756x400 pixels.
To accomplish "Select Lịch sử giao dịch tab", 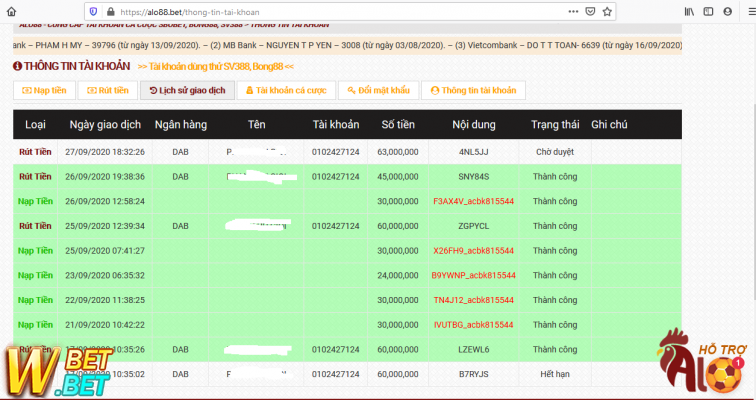I will [x=187, y=90].
